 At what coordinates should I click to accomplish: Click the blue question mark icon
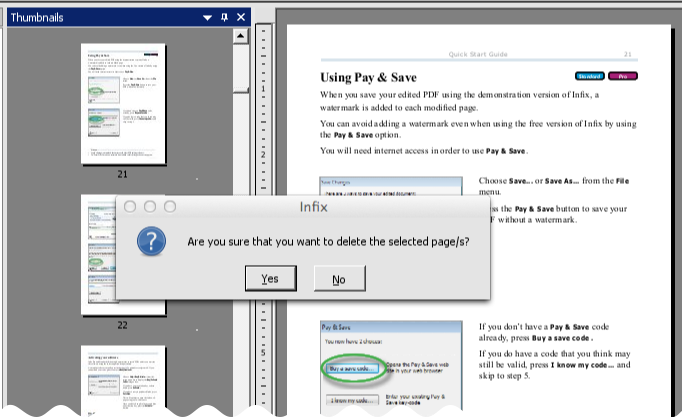(150, 242)
